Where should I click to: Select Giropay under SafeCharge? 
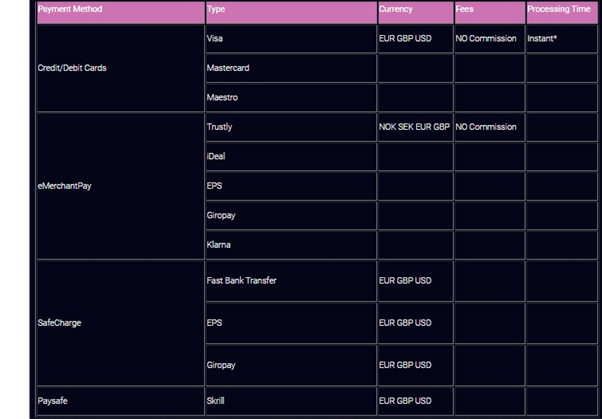point(291,365)
